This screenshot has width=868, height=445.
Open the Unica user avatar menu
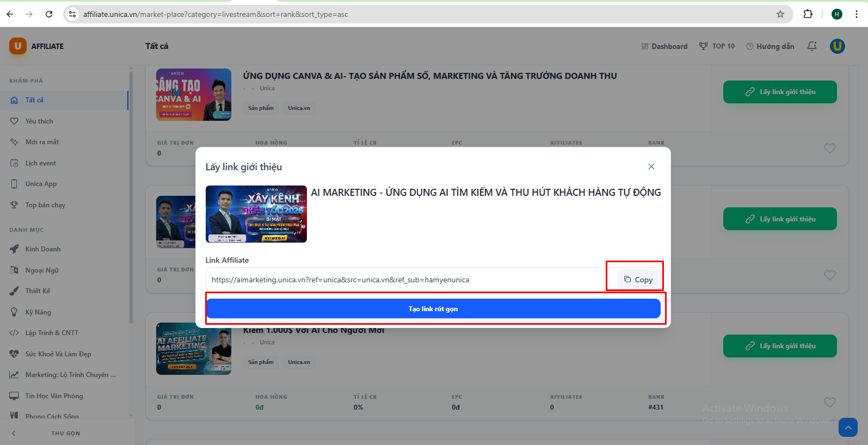(837, 46)
